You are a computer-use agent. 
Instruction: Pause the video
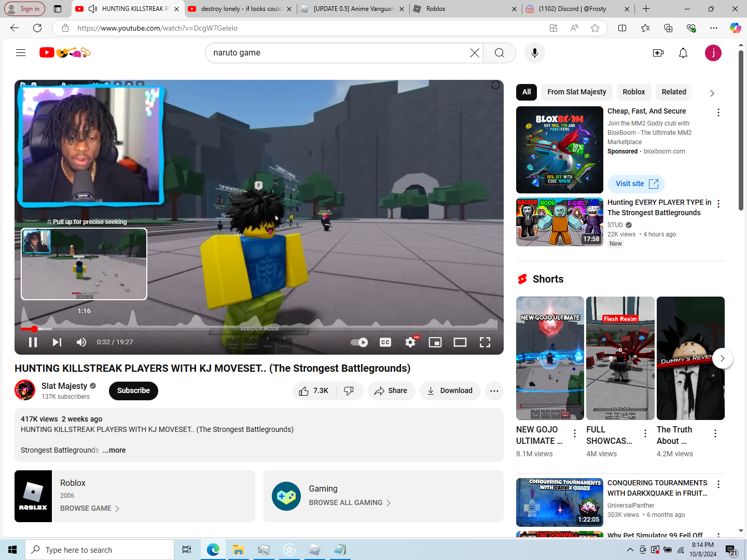coord(33,342)
